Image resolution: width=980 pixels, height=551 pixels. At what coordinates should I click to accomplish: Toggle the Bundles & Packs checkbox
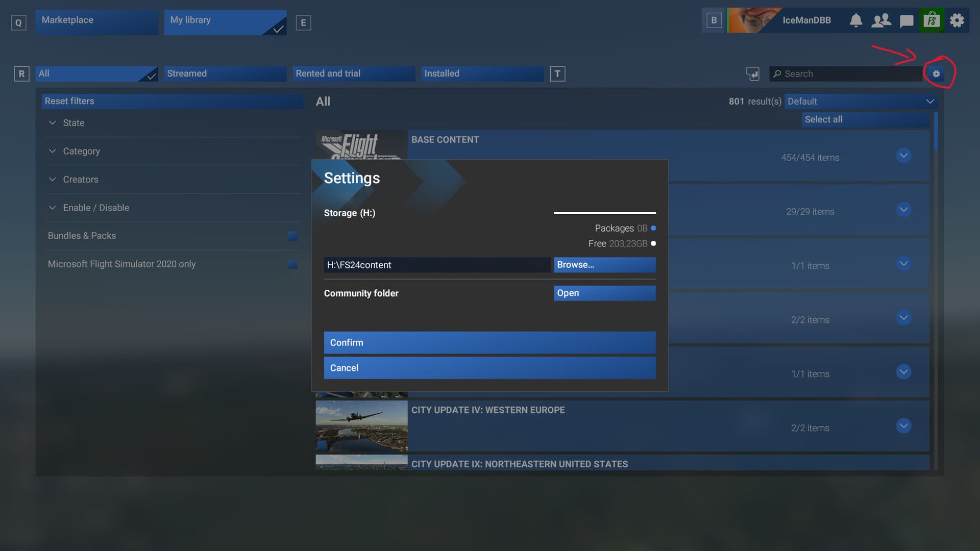[293, 236]
